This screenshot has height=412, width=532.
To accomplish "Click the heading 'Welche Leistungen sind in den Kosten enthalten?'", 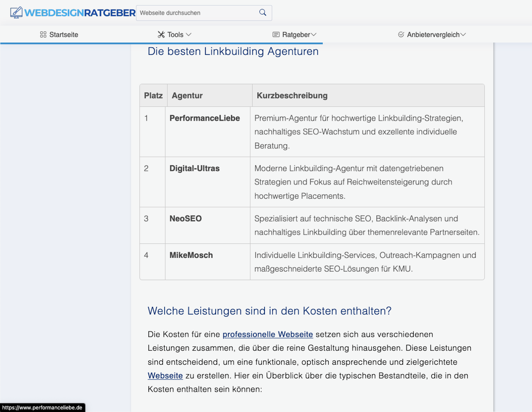I will click(x=269, y=310).
